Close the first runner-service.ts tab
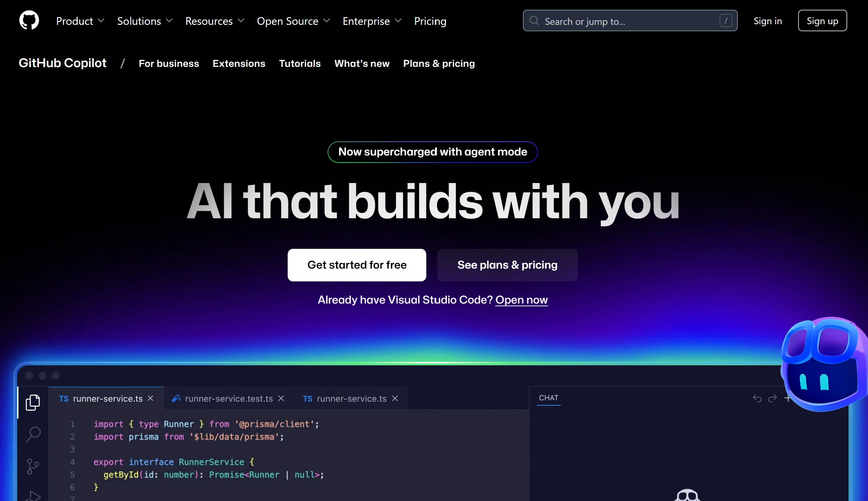The height and width of the screenshot is (501, 868). coord(150,398)
